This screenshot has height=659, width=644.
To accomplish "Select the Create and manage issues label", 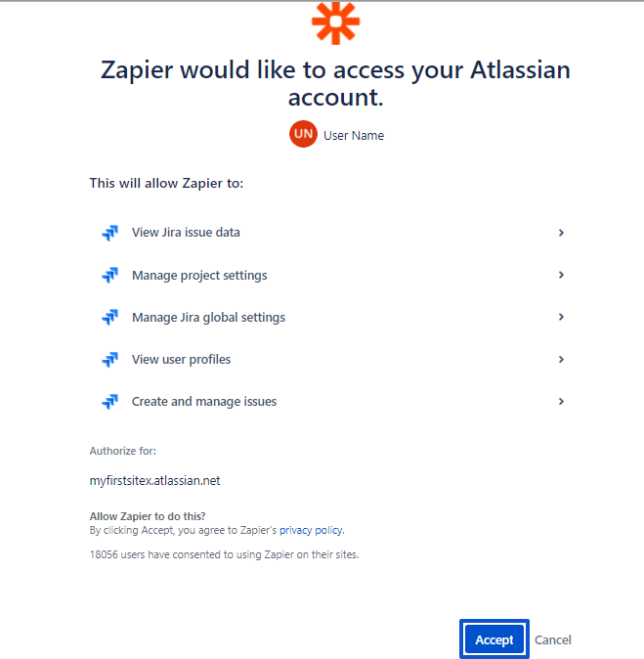I will [x=204, y=402].
